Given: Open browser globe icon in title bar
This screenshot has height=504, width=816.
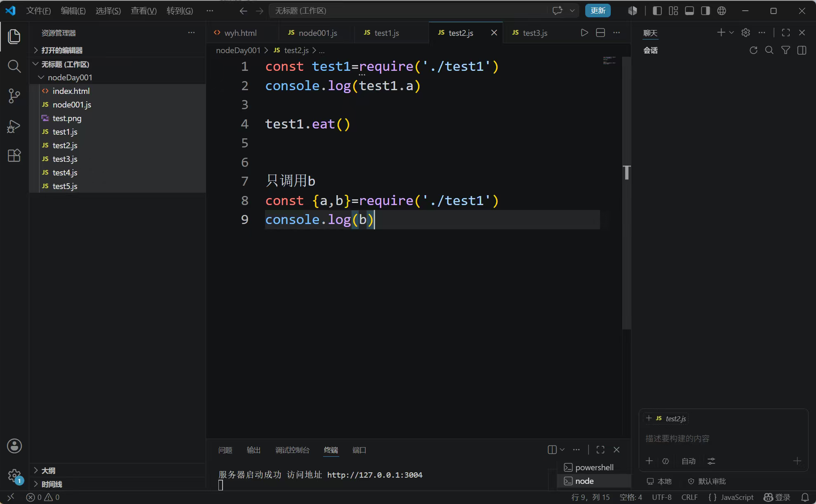Looking at the screenshot, I should point(722,11).
